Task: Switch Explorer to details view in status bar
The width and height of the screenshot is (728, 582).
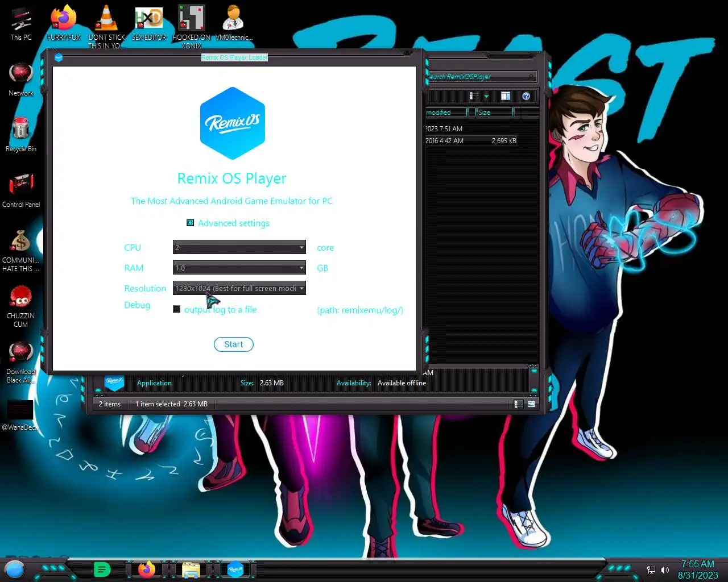Action: (519, 404)
